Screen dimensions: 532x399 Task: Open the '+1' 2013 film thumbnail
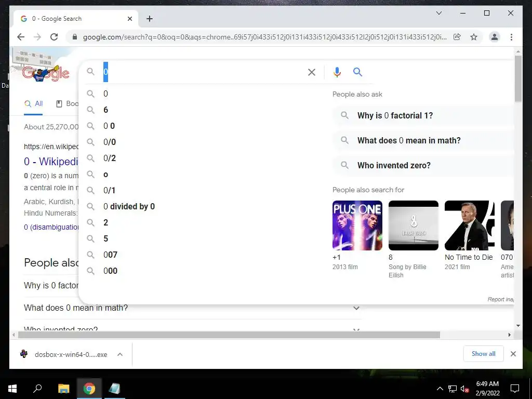(x=357, y=225)
